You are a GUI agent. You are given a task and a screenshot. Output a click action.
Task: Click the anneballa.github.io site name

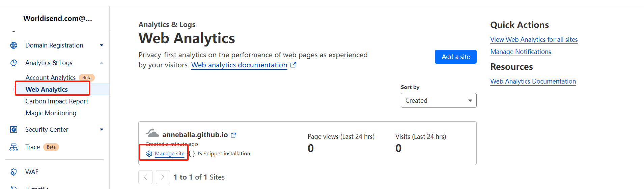(x=195, y=135)
